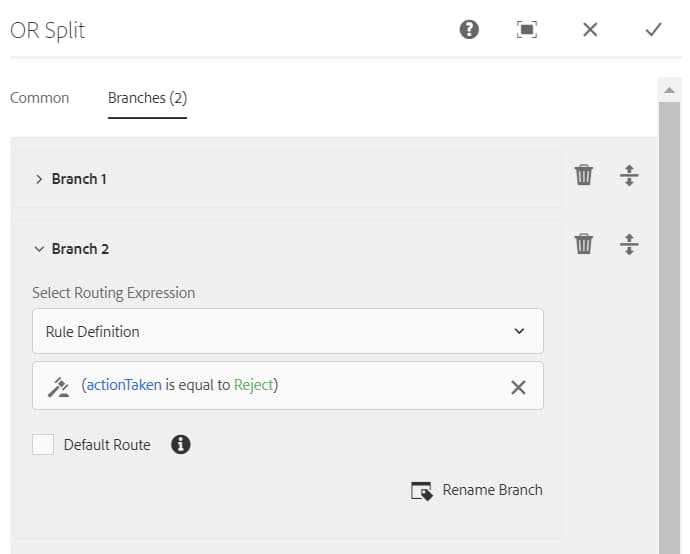Clear the actionTaken rule expression
690x554 pixels.
pyautogui.click(x=518, y=387)
